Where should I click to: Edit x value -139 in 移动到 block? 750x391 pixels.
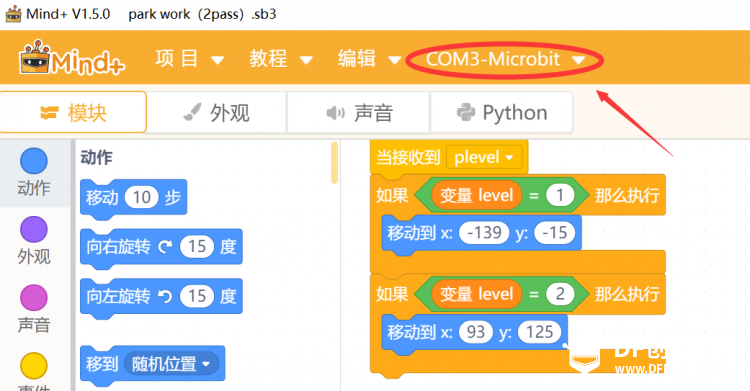pos(484,233)
